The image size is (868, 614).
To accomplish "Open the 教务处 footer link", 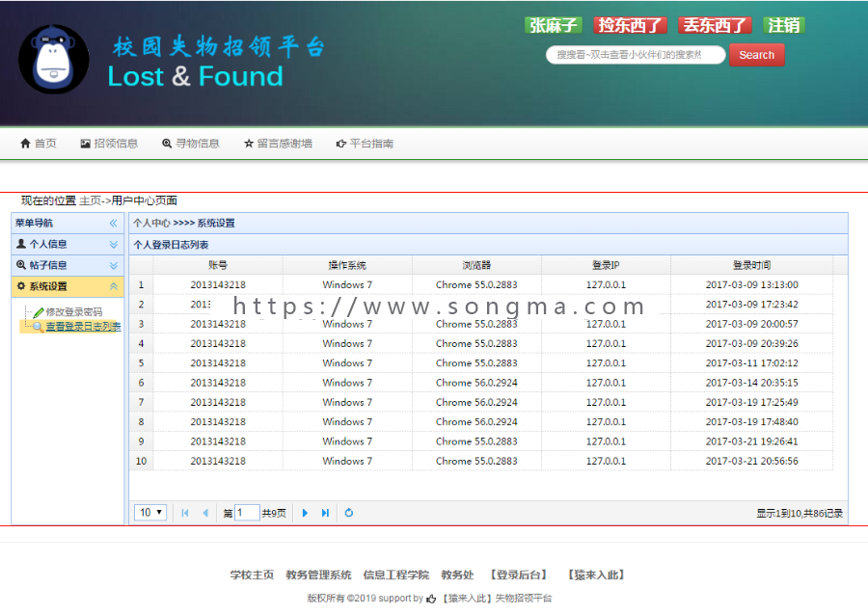I will pyautogui.click(x=457, y=574).
